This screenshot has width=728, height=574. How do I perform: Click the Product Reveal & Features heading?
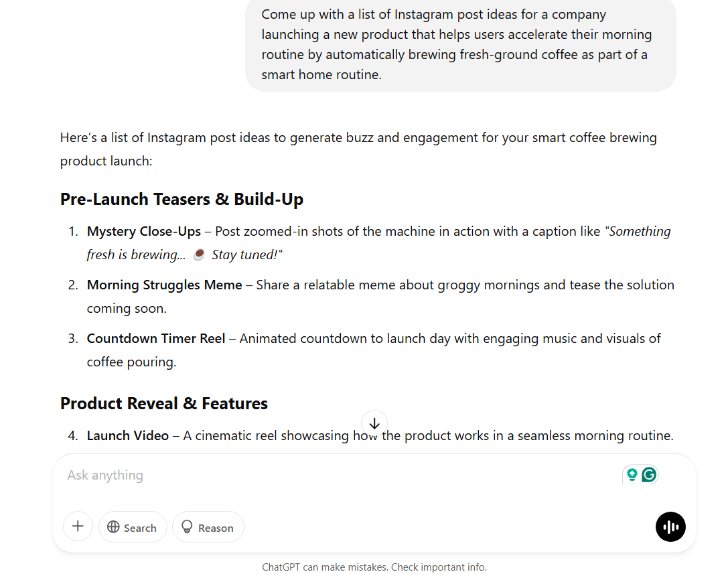[x=164, y=404]
